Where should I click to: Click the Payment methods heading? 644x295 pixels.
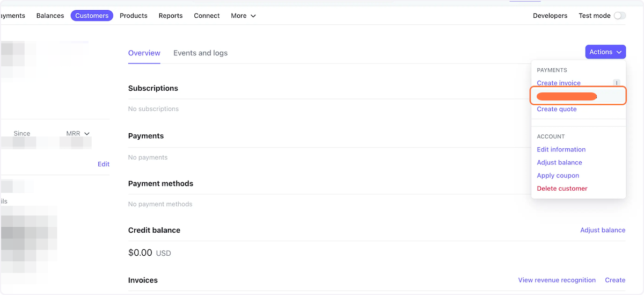160,183
